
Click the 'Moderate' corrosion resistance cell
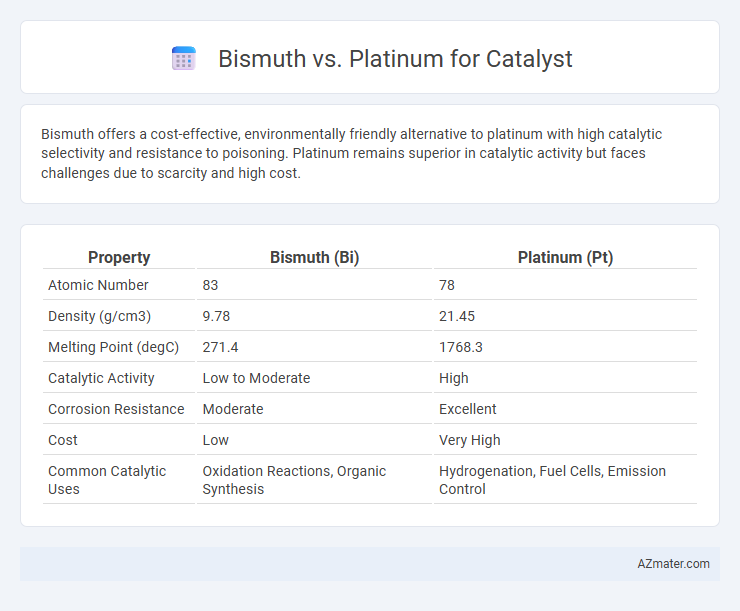(233, 409)
